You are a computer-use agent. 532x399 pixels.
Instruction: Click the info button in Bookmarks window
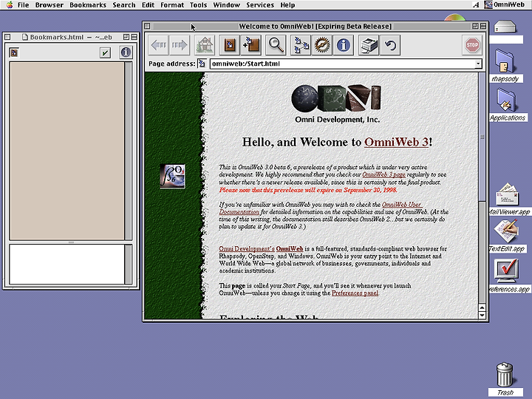click(x=126, y=52)
